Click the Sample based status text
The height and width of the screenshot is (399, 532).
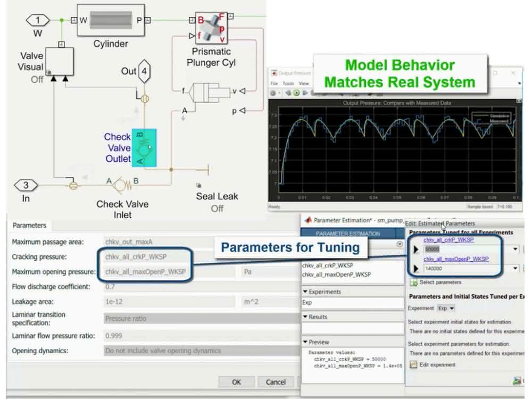(x=480, y=206)
